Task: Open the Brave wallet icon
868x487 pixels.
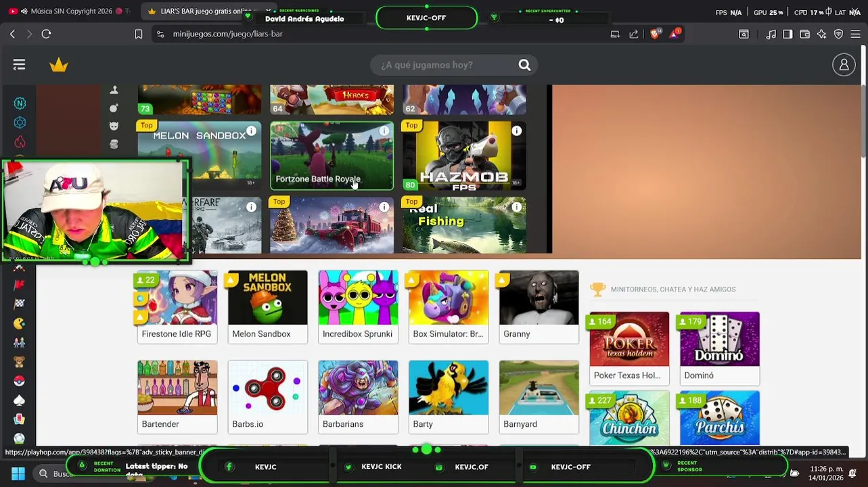Action: pos(804,34)
